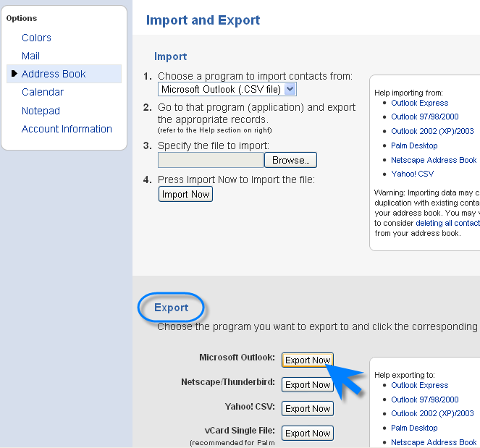
Task: Click the arrow marker beside Address Book
Action: (x=14, y=73)
